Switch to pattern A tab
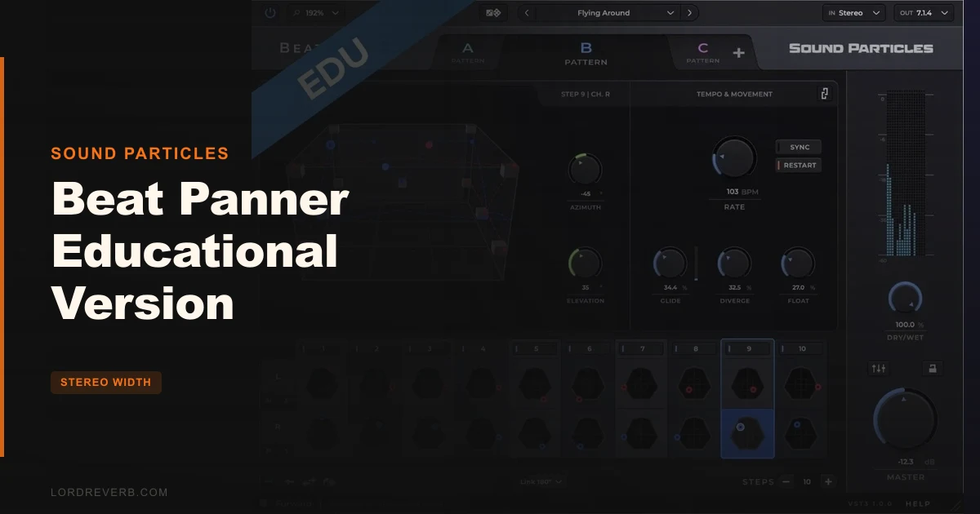The width and height of the screenshot is (980, 514). [x=468, y=53]
